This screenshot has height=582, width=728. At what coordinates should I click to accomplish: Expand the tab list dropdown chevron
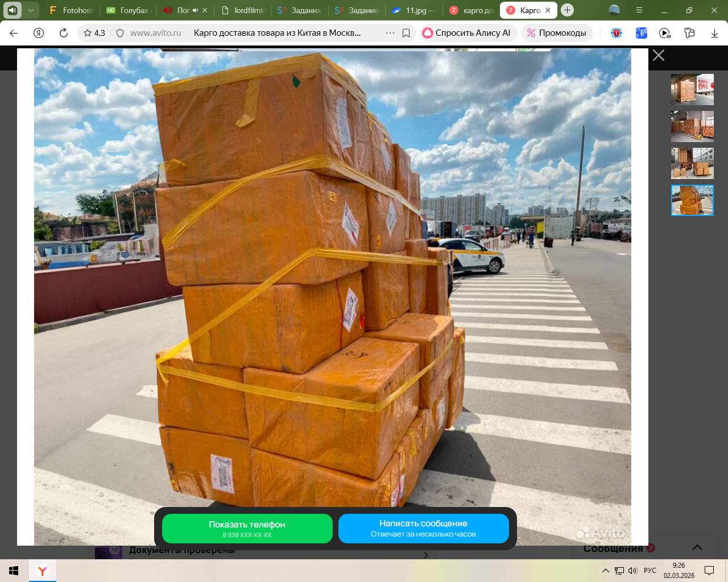[x=31, y=10]
